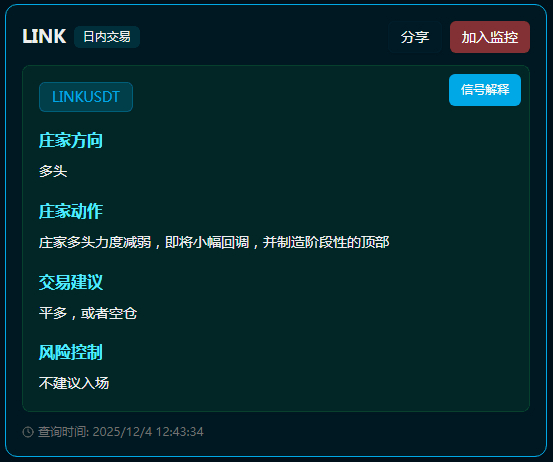
Task: Open the 信号解释 signal explanation
Action: (x=485, y=90)
